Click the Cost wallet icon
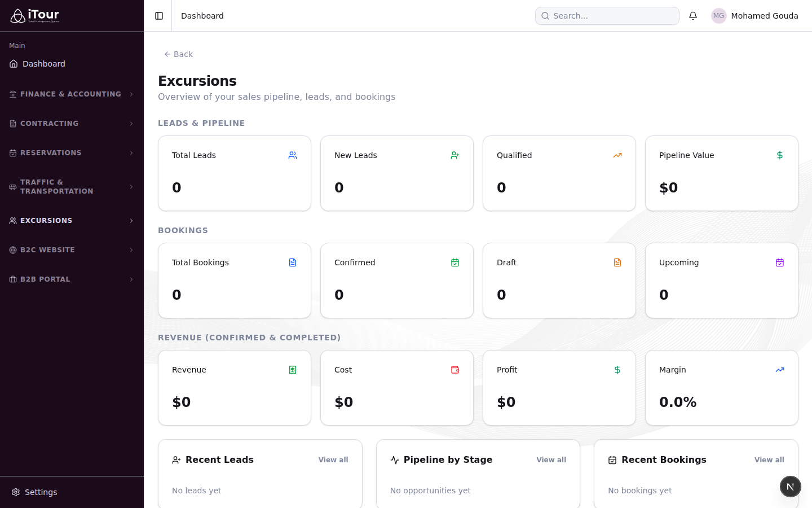 (x=455, y=370)
